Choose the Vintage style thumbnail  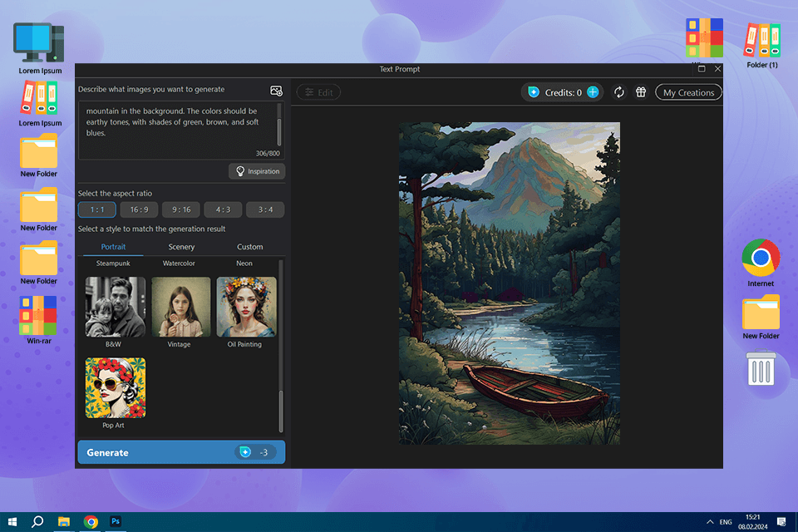click(x=180, y=307)
